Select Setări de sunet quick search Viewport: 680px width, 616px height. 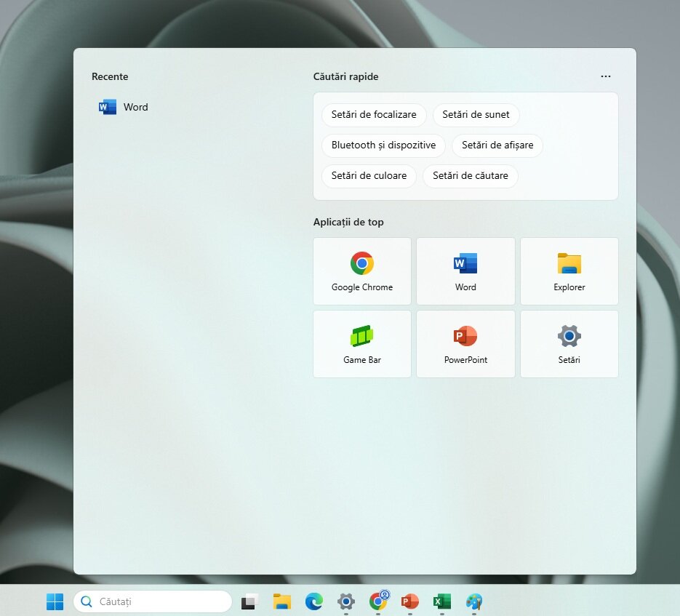point(476,114)
